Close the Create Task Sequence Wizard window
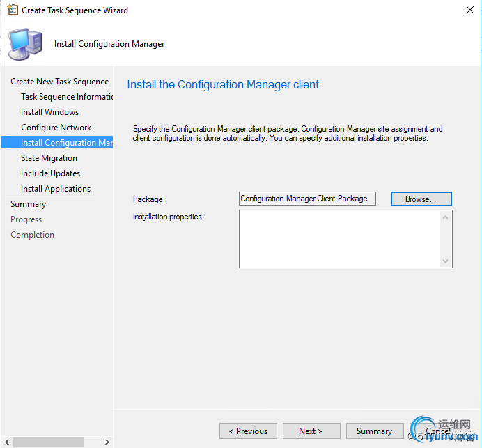This screenshot has width=482, height=448. tap(469, 10)
